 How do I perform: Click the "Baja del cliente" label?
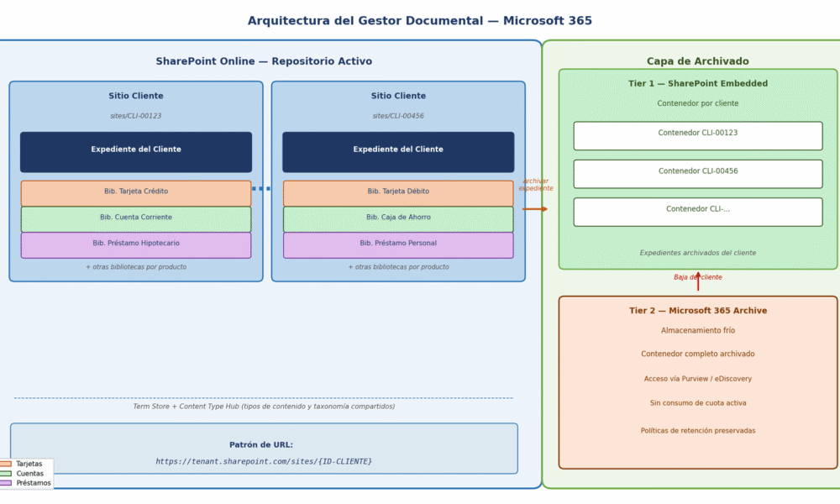point(697,277)
